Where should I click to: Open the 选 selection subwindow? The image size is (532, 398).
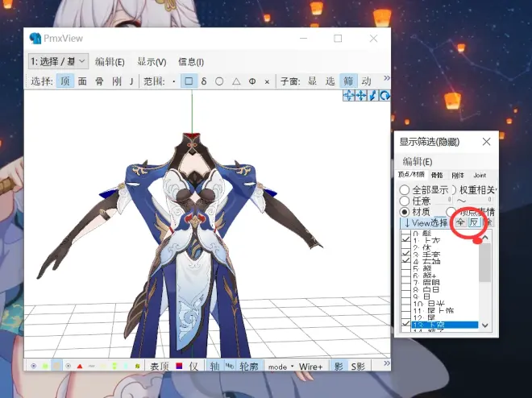[330, 81]
